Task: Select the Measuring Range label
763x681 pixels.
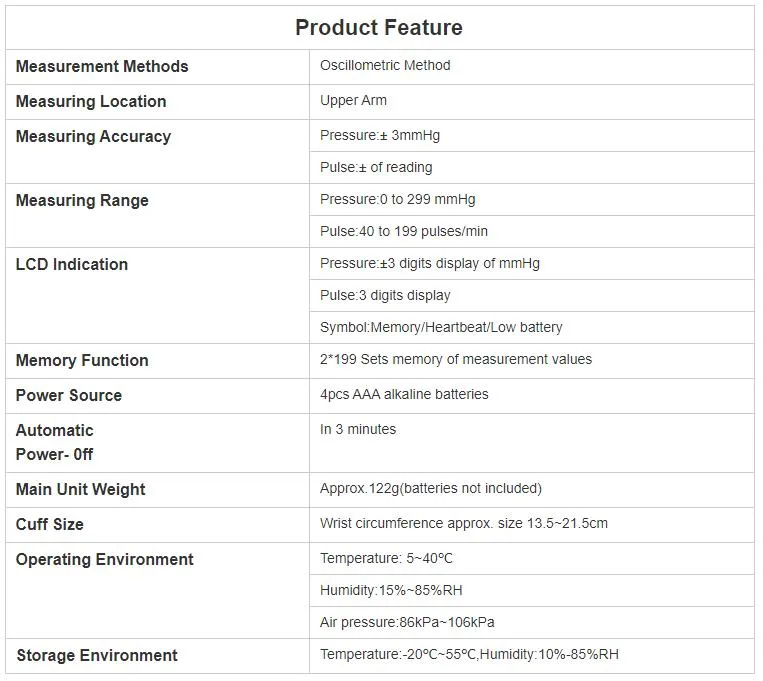Action: coord(82,201)
